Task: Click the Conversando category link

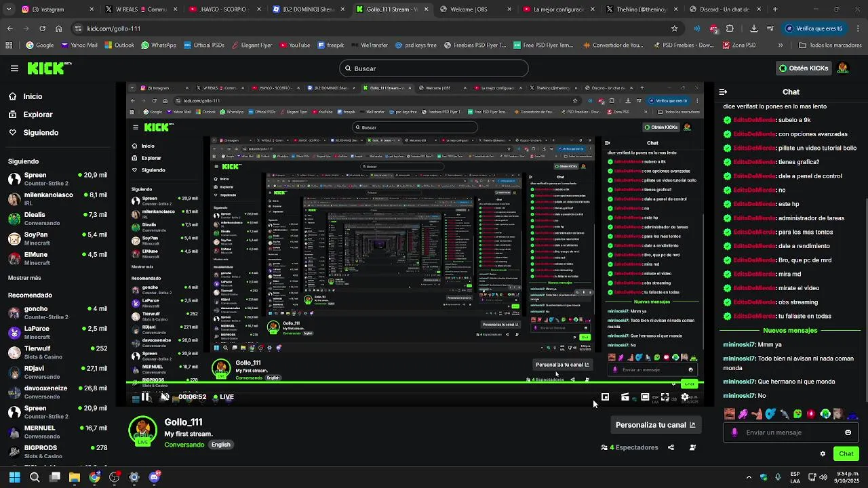Action: point(184,445)
